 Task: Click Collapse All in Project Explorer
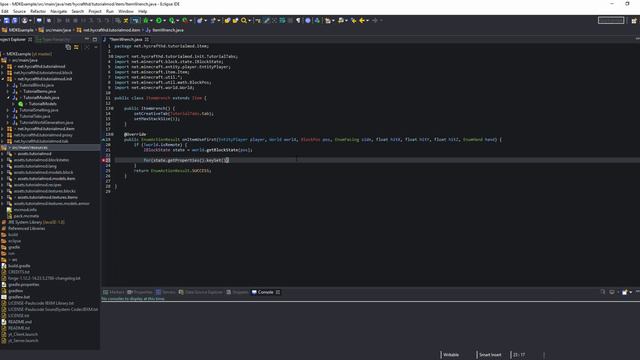click(x=68, y=47)
